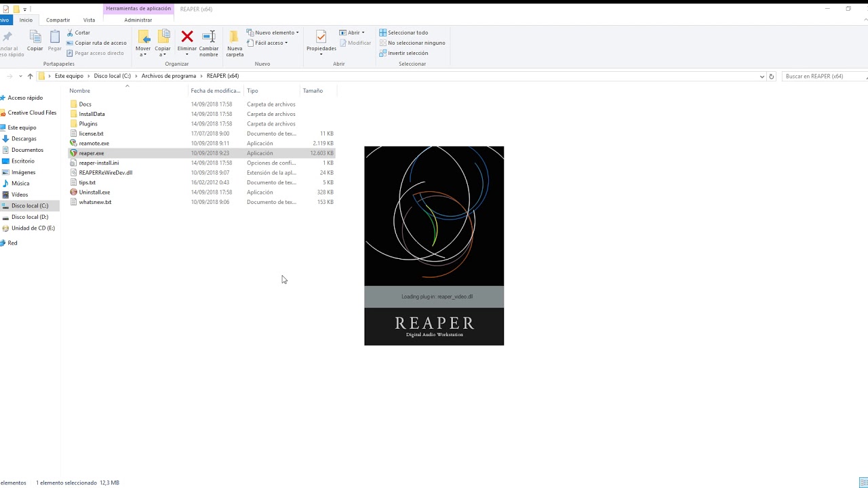Click the REAPER splash screen image
The image size is (868, 488).
[434, 245]
